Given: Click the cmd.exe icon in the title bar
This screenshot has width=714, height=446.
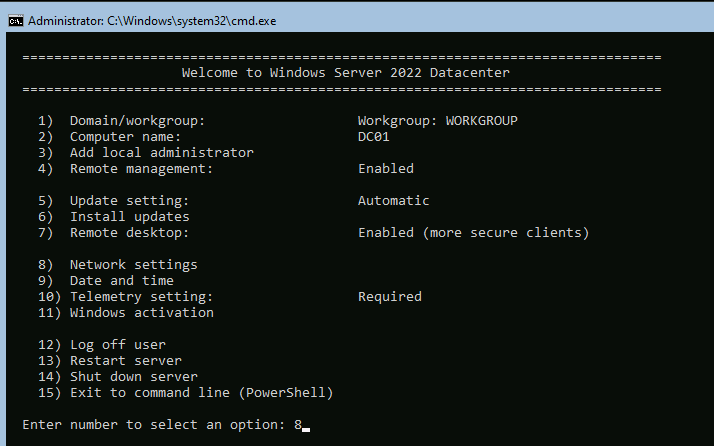Looking at the screenshot, I should [x=15, y=19].
